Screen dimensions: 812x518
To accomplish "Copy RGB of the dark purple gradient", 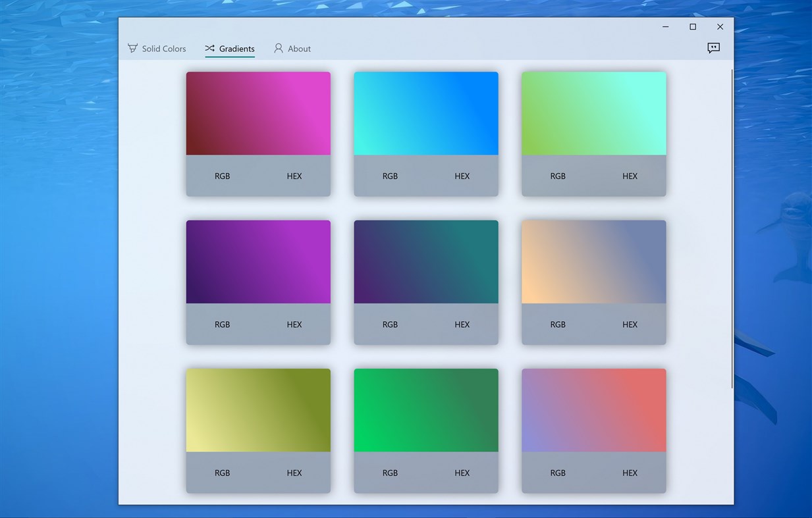I will click(222, 324).
